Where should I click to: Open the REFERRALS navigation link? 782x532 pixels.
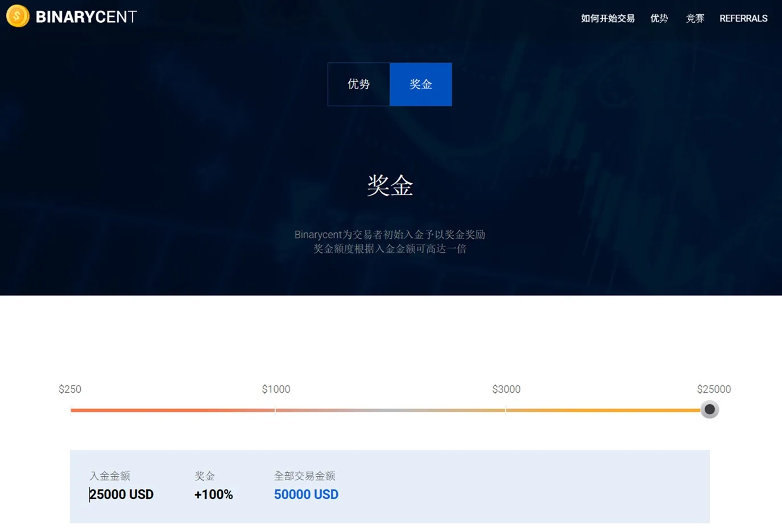743,18
